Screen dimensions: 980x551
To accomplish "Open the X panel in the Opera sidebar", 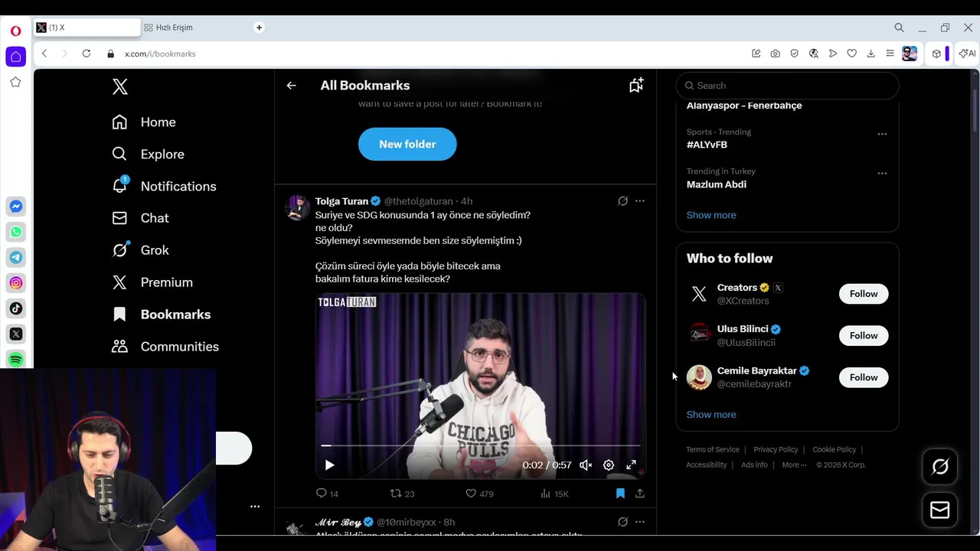I will click(15, 334).
